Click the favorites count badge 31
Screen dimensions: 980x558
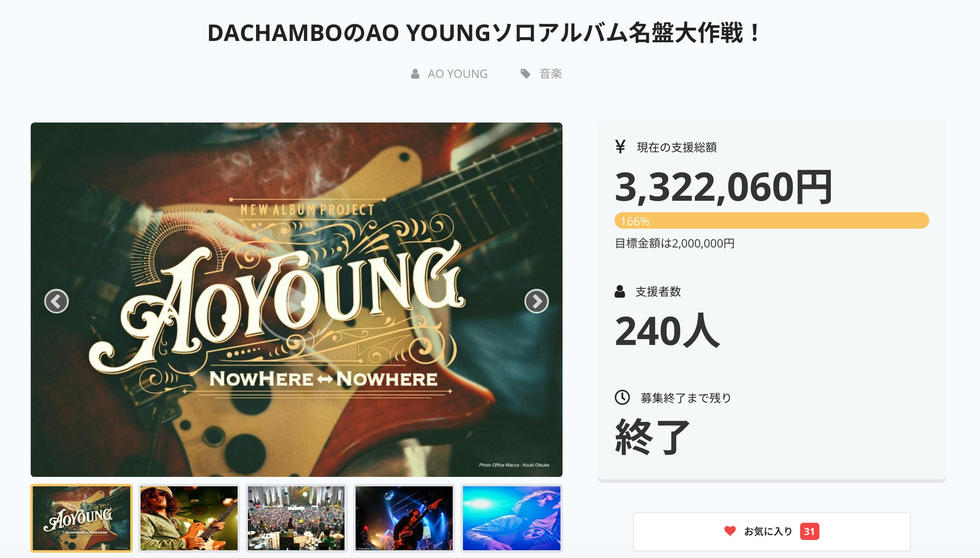[x=809, y=531]
